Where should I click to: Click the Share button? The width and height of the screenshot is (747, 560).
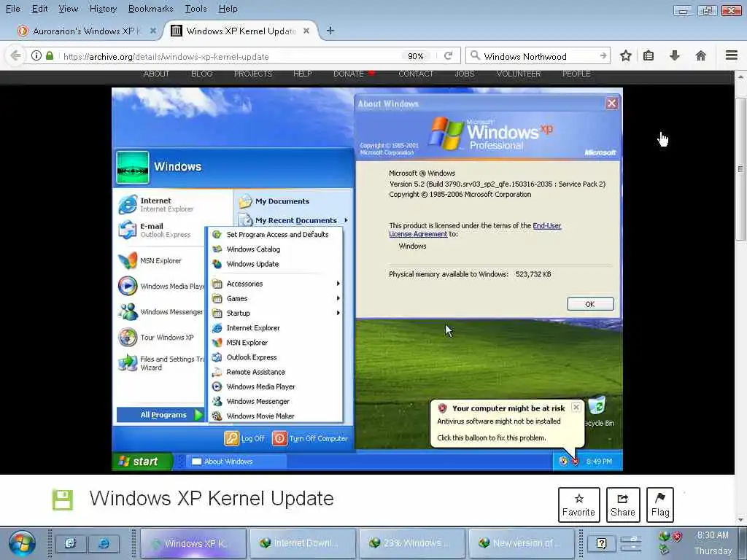tap(623, 505)
